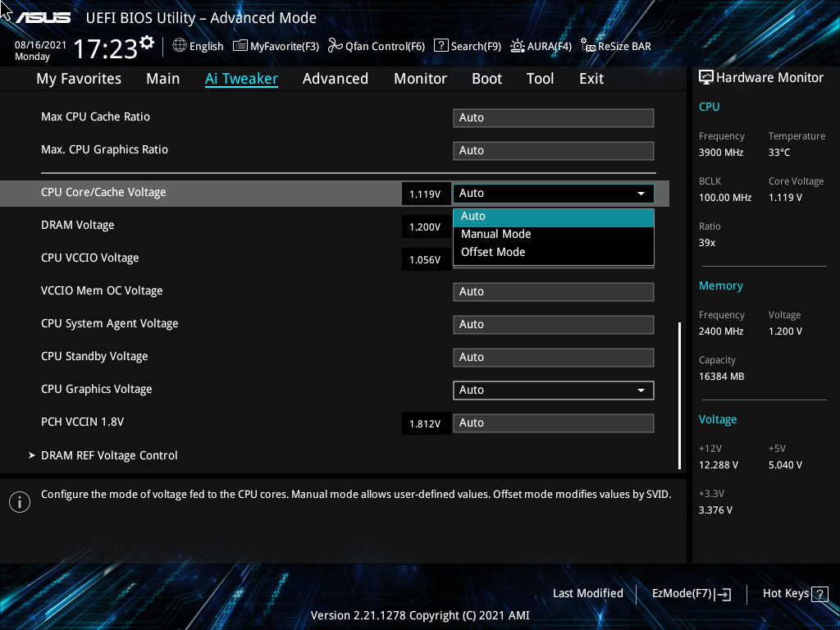
Task: Open the CPU Graphics Voltage dropdown
Action: (554, 390)
